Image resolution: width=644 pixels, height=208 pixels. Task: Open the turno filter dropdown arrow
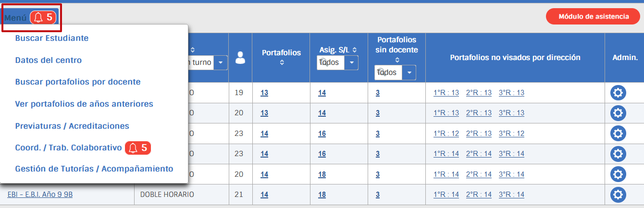coord(221,62)
